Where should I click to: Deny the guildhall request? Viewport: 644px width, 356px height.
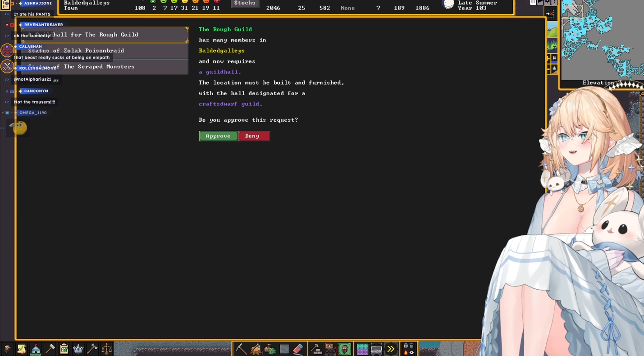coord(254,136)
